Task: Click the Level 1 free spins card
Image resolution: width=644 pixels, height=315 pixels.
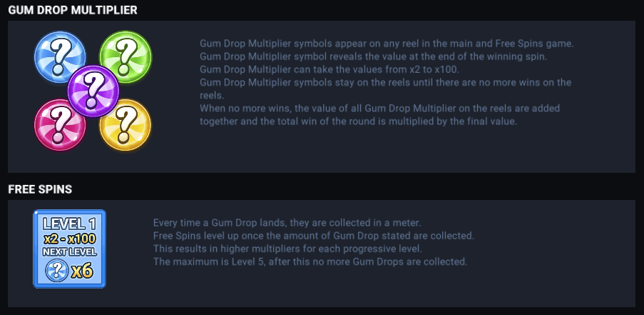Action: (x=69, y=249)
